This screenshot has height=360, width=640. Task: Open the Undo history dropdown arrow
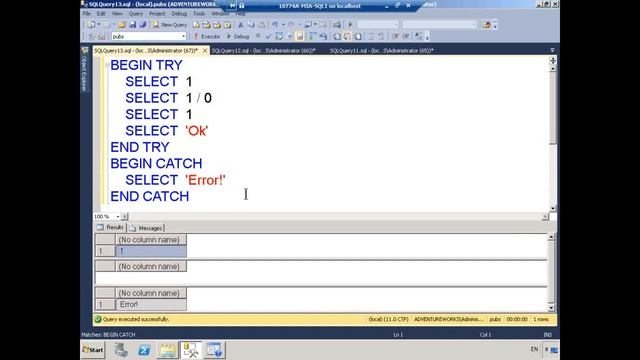(282, 25)
